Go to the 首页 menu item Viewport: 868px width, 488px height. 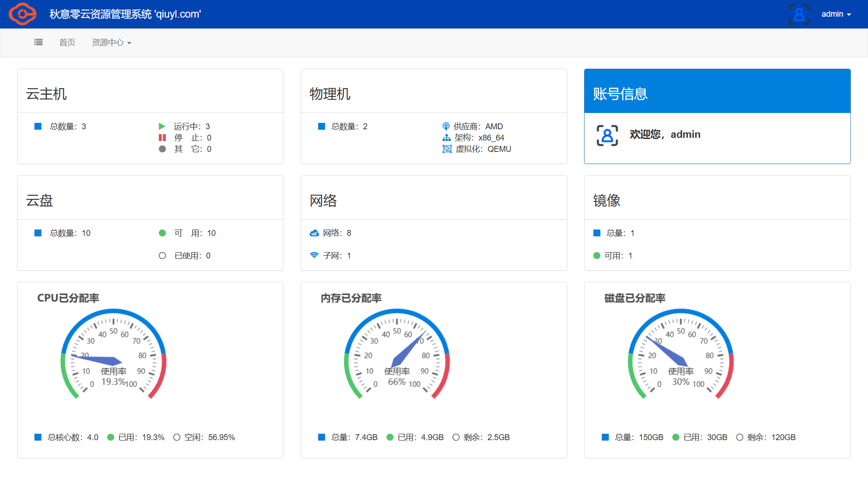tap(67, 42)
